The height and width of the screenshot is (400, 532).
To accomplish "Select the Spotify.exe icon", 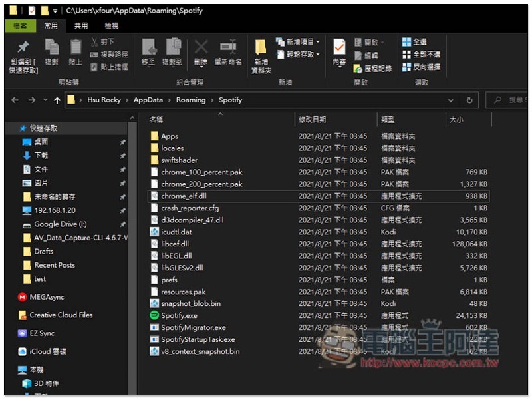I will point(154,315).
